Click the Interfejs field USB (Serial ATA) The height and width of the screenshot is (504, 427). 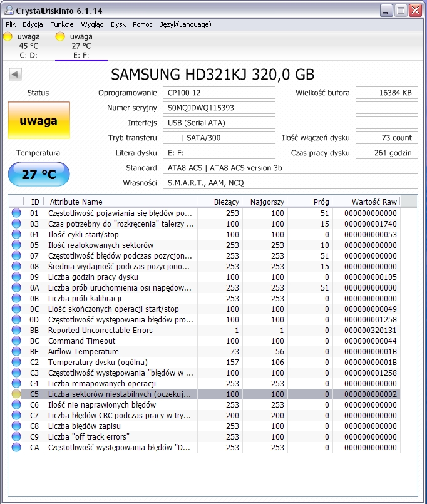[x=219, y=123]
